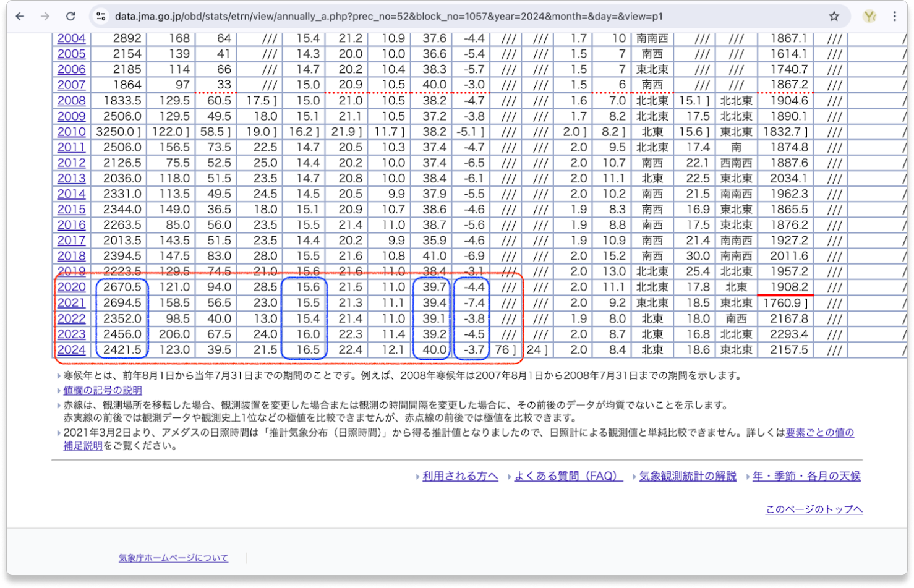Open 気象庁ホームページについて footer link
This screenshot has width=914, height=588.
[x=173, y=558]
